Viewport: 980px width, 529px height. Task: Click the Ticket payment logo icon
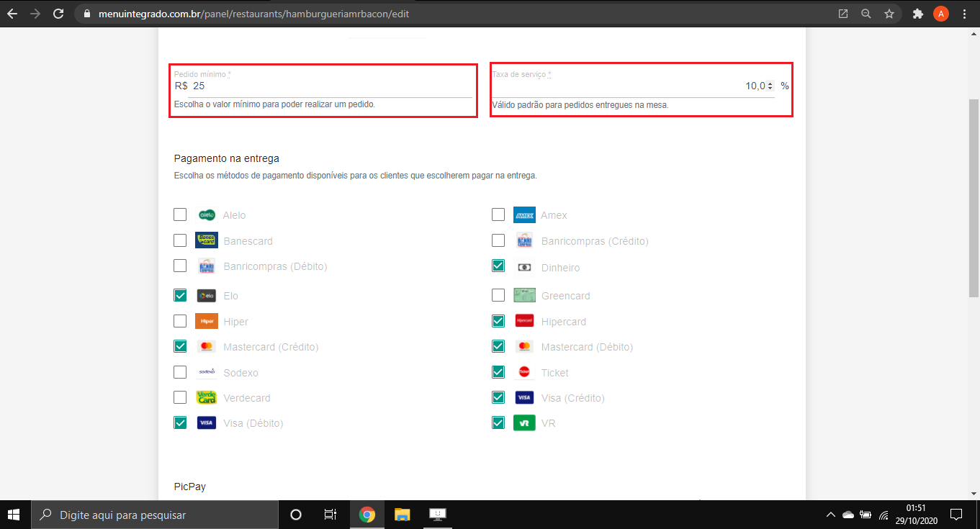tap(524, 373)
